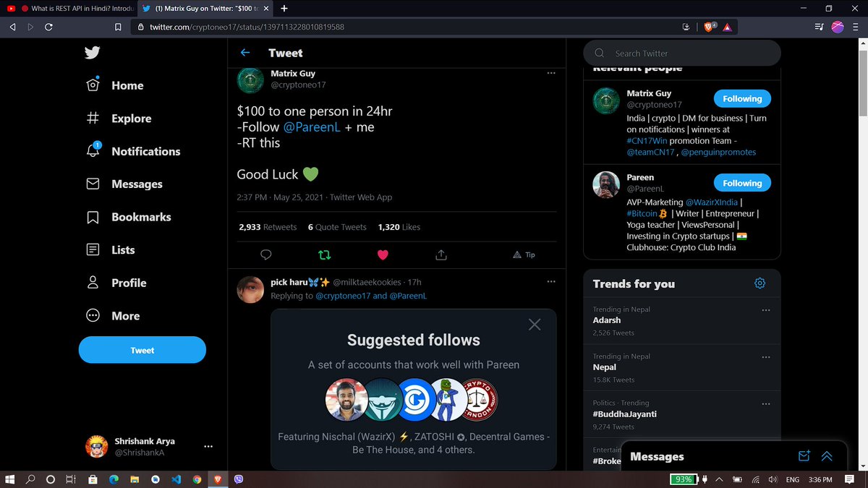Viewport: 868px width, 488px height.
Task: Go back using the Tweet back arrow
Action: 245,53
